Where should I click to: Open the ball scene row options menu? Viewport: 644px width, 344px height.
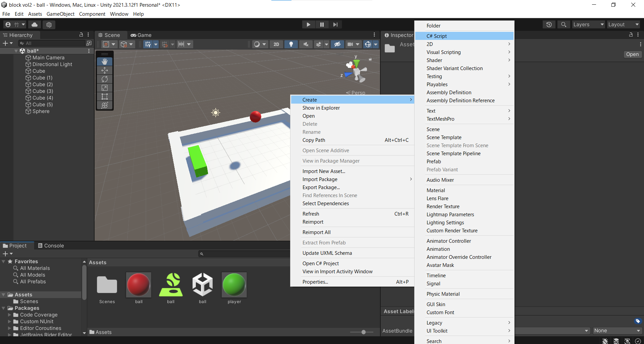[89, 51]
